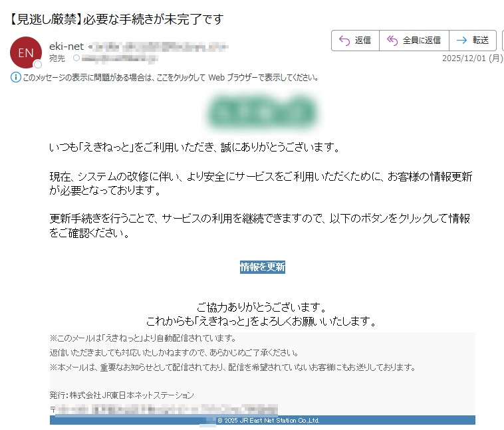Screen dimensions: 504x430
Task: Open more actions button right of 転送
Action: click(x=501, y=41)
